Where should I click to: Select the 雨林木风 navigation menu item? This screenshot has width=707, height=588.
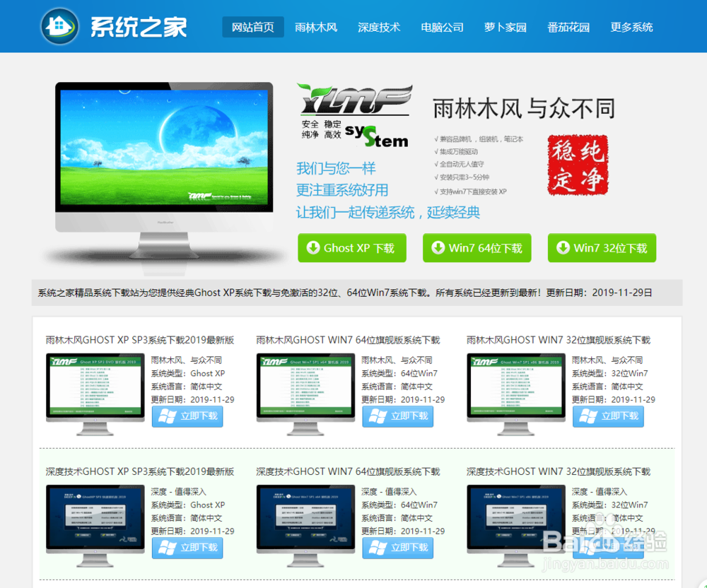(x=316, y=26)
